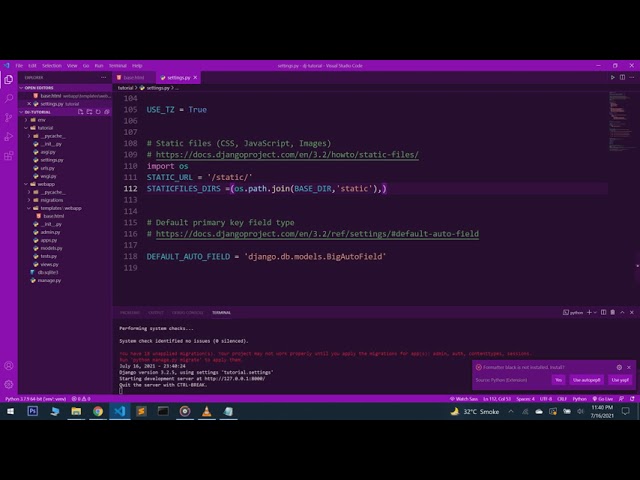The width and height of the screenshot is (640, 480).
Task: Open the static-files docs link on line 109
Action: tap(287, 155)
